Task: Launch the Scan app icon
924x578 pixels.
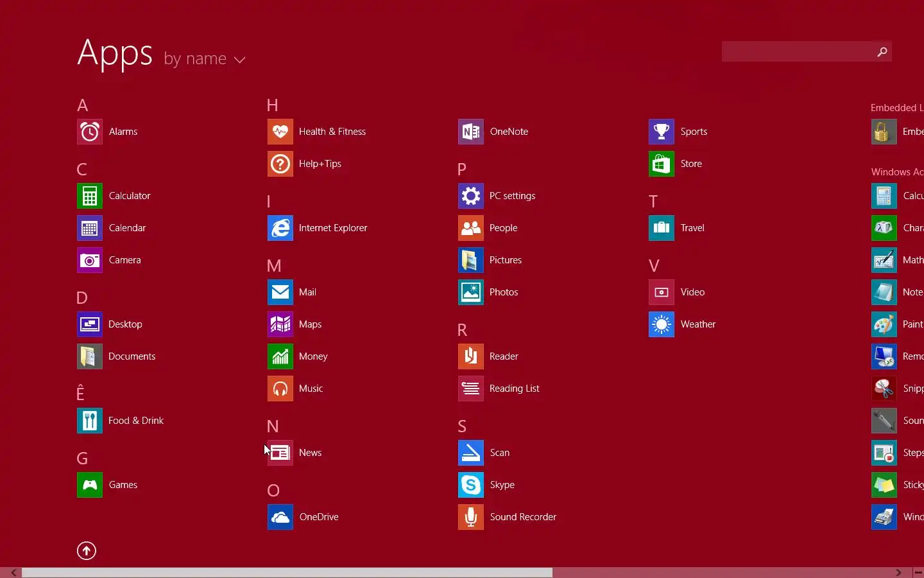Action: [x=471, y=453]
